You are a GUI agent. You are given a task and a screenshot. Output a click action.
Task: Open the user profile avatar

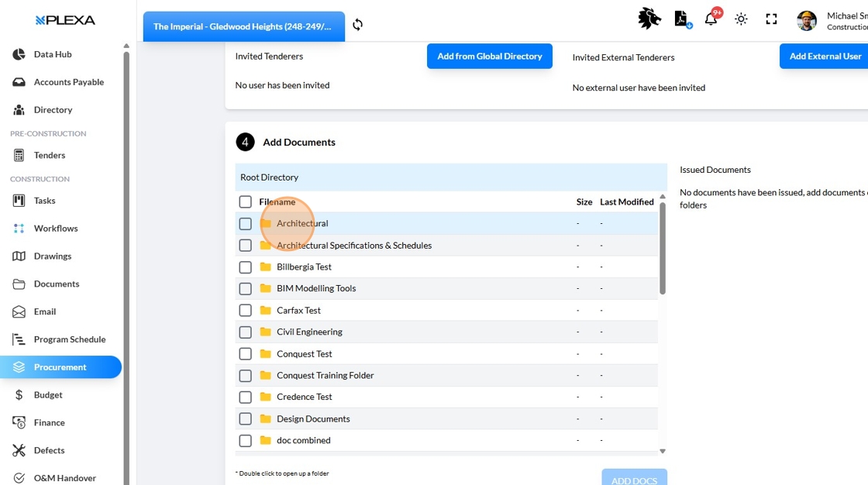click(807, 20)
